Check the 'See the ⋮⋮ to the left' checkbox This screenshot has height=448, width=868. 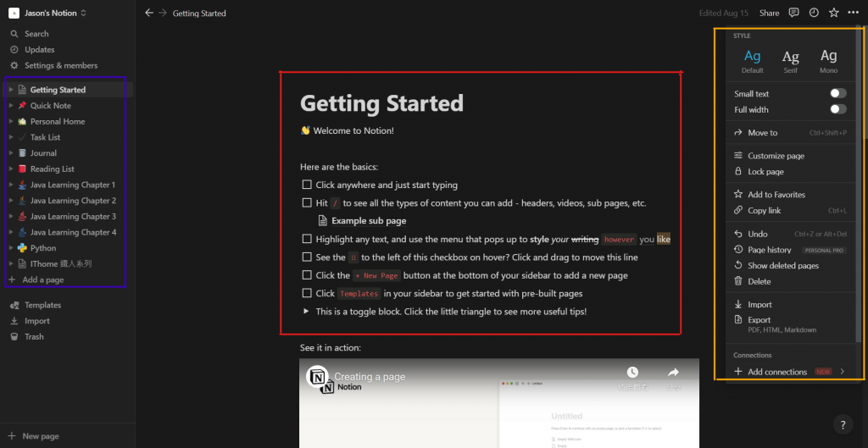(x=307, y=257)
